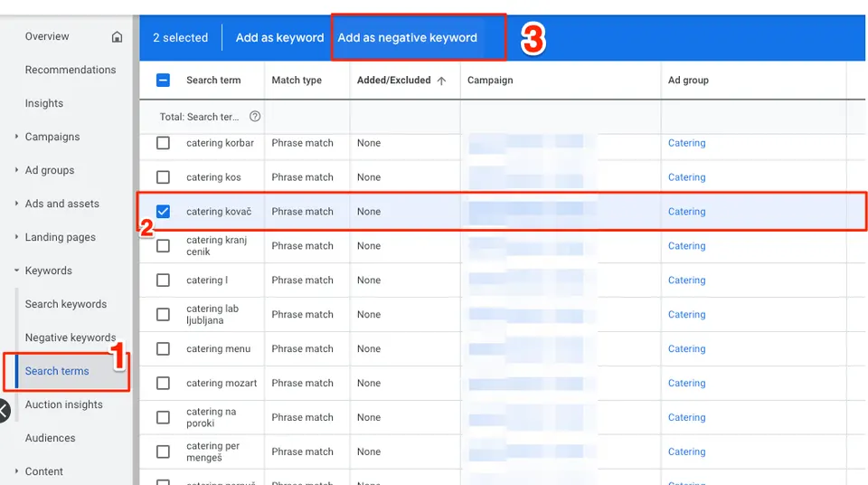Click search term 'catering lab ljubljana'
868x485 pixels.
(212, 315)
